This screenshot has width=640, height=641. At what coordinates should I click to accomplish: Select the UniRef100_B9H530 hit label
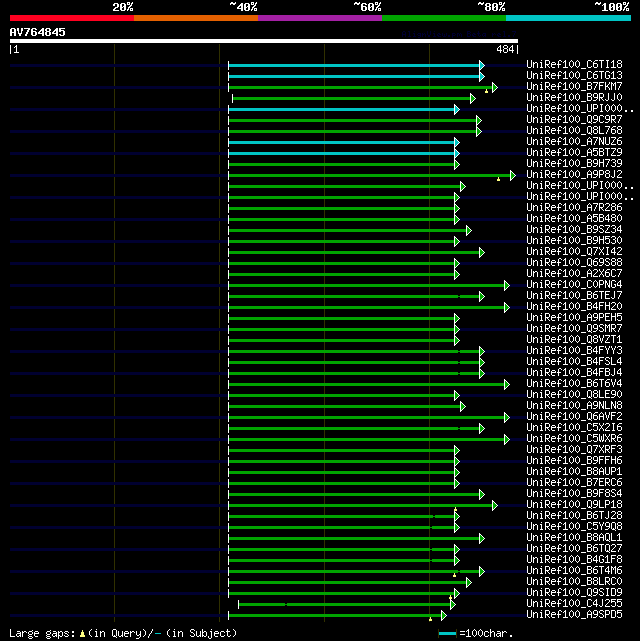tap(574, 240)
